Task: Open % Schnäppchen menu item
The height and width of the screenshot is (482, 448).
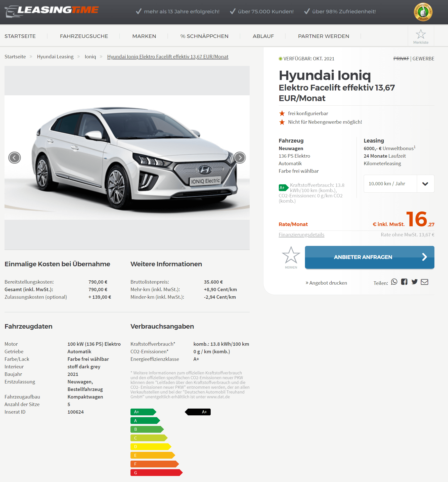Action: (204, 36)
